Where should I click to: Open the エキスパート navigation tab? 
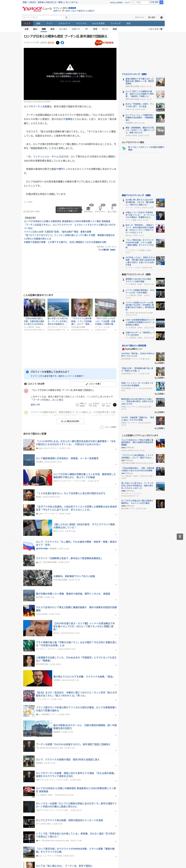tap(64, 24)
